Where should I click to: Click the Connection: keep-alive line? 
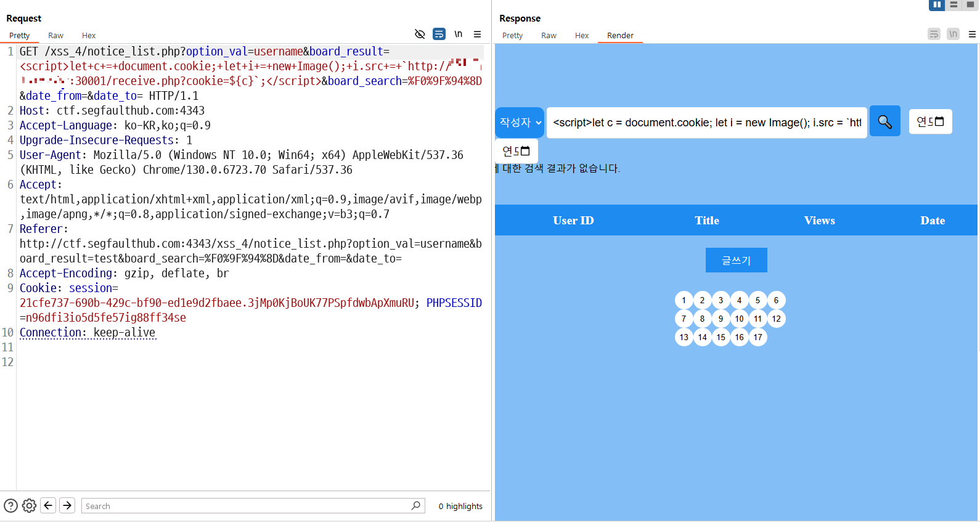click(88, 333)
